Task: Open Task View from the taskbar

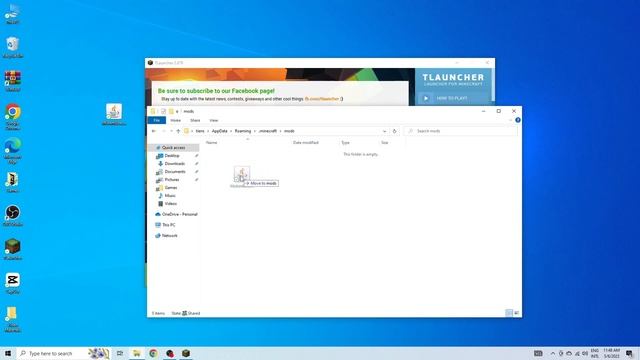Action: pos(120,353)
